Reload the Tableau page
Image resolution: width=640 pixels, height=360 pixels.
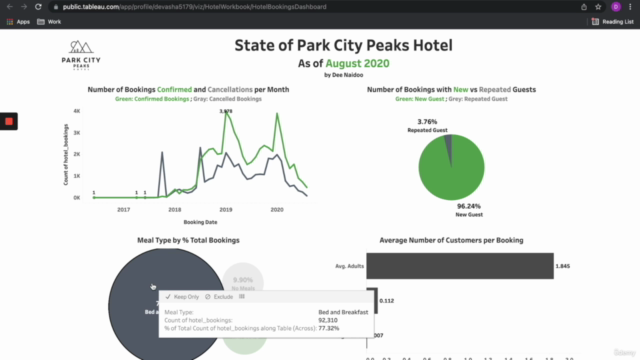click(x=38, y=7)
